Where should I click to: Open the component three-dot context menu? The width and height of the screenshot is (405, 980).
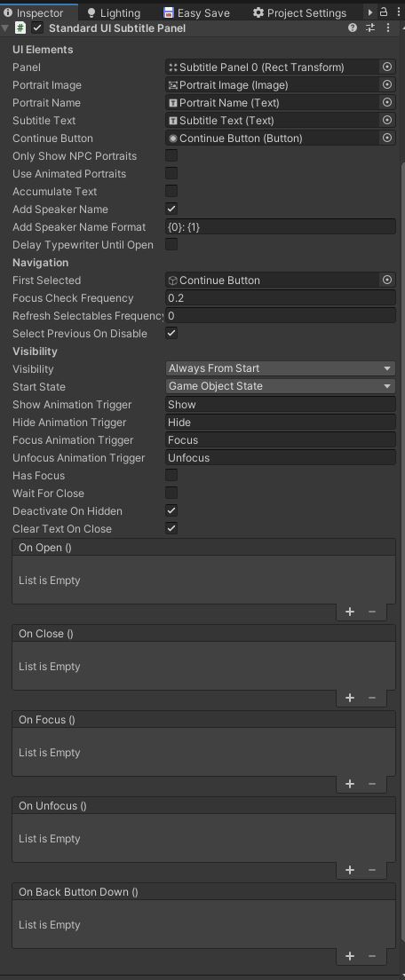tap(388, 28)
